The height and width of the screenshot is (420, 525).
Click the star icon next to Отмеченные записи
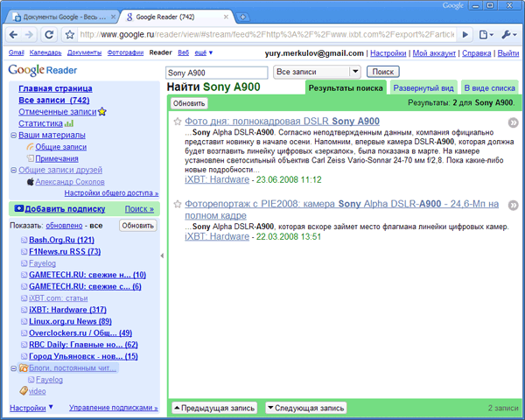tap(101, 111)
